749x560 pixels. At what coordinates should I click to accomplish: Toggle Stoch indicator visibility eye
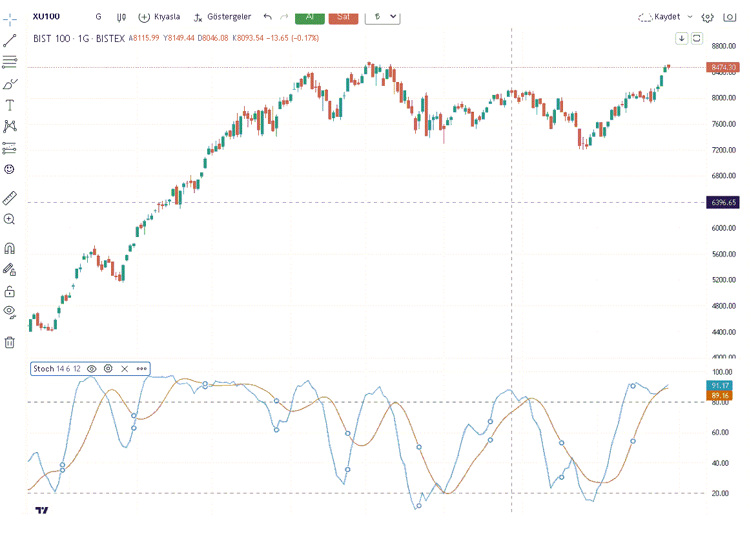[92, 368]
